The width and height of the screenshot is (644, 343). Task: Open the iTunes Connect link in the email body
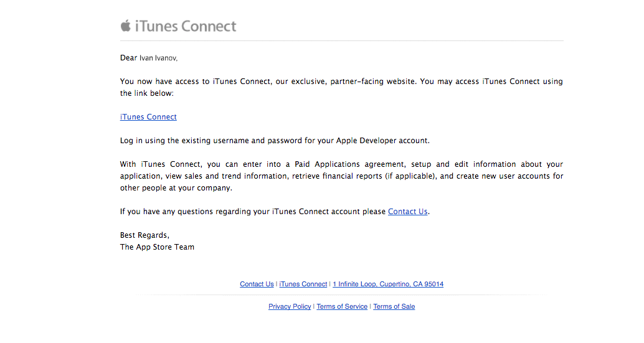(x=148, y=117)
